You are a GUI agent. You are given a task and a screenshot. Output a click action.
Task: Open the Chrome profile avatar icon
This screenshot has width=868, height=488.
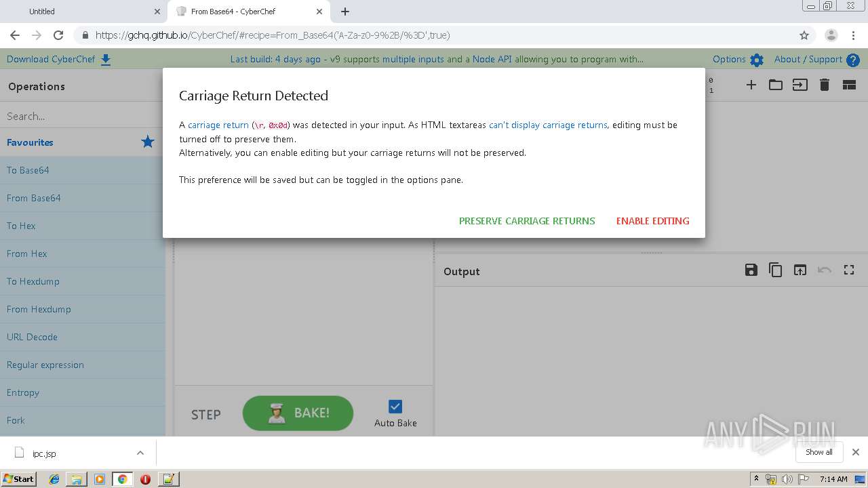831,35
